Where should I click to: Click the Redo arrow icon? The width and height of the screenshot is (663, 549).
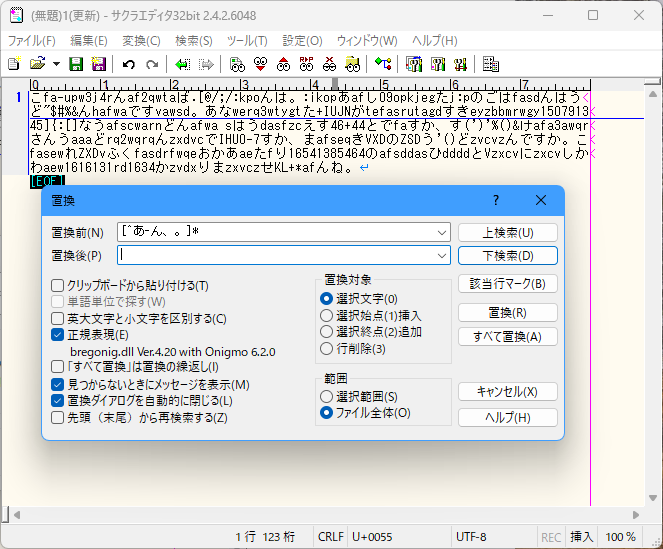click(x=152, y=64)
